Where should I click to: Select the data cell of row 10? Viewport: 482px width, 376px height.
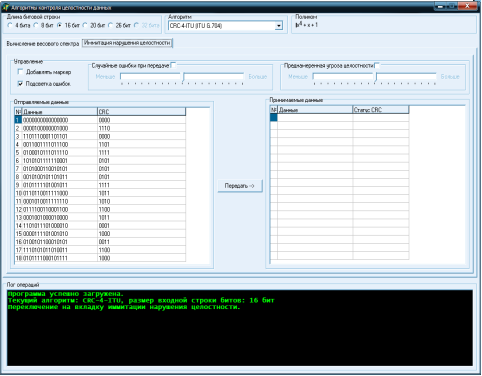point(60,193)
